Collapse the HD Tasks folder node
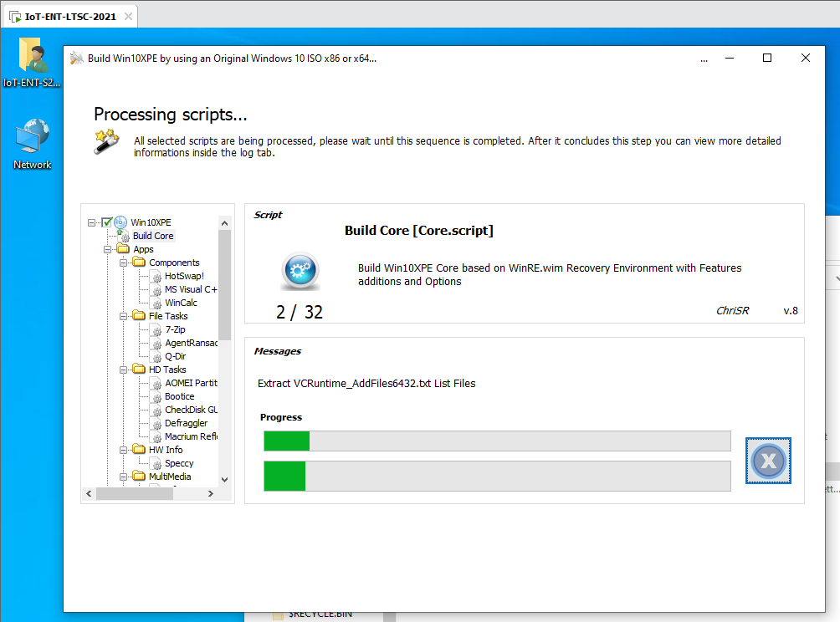 click(123, 370)
